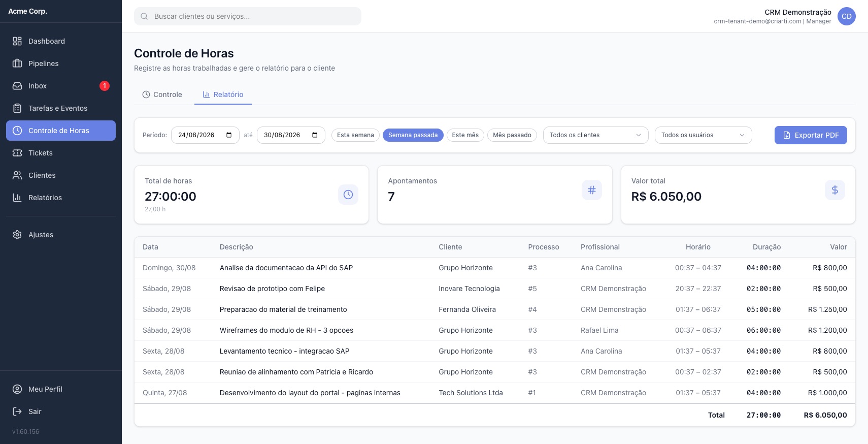Click Pipelines icon in sidebar
The width and height of the screenshot is (868, 444).
(17, 64)
